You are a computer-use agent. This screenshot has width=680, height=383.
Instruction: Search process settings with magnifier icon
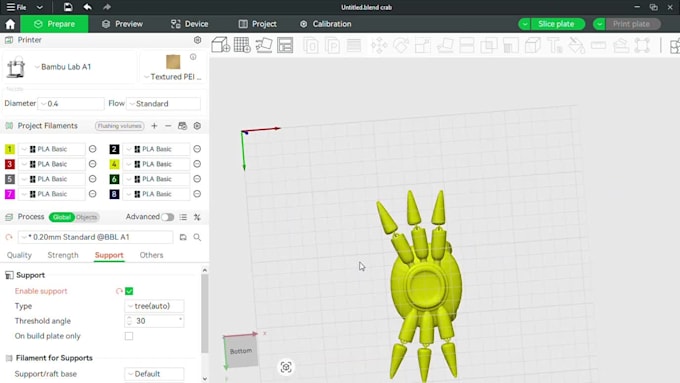[x=197, y=237]
